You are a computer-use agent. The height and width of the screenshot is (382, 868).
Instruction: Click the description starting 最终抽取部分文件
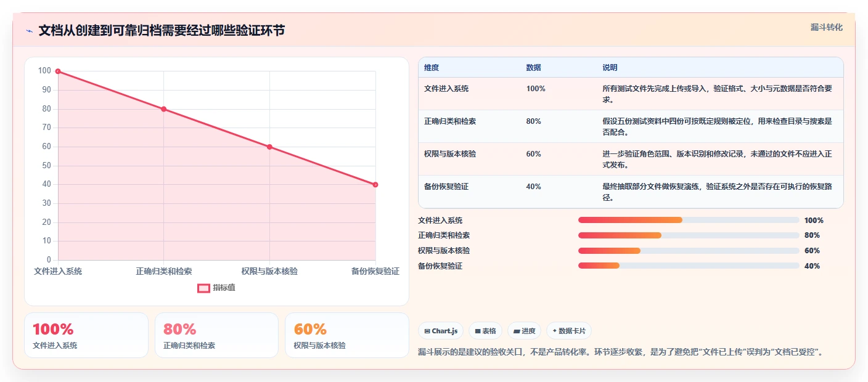click(718, 192)
